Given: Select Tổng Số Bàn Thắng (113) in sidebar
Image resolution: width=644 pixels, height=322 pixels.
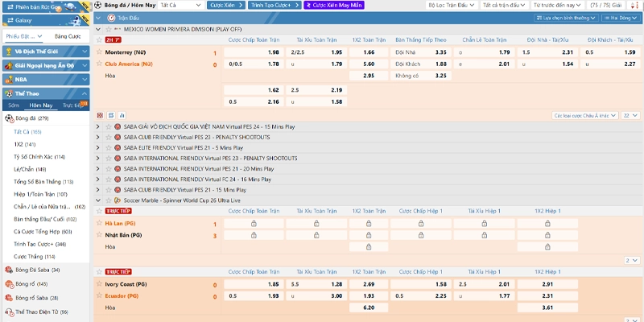Looking at the screenshot, I should [x=43, y=182].
